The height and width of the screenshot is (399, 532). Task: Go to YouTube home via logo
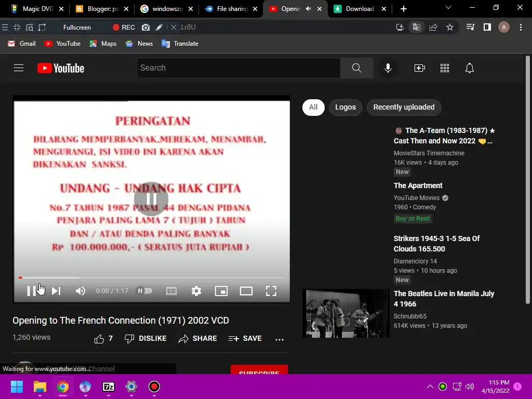click(61, 68)
